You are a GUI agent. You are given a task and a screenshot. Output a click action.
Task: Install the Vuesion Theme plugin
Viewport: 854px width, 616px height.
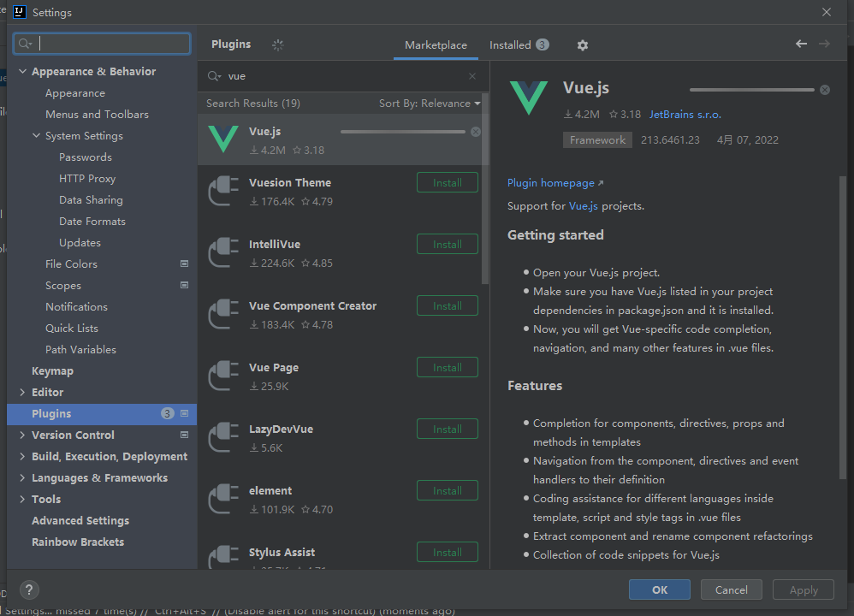448,182
